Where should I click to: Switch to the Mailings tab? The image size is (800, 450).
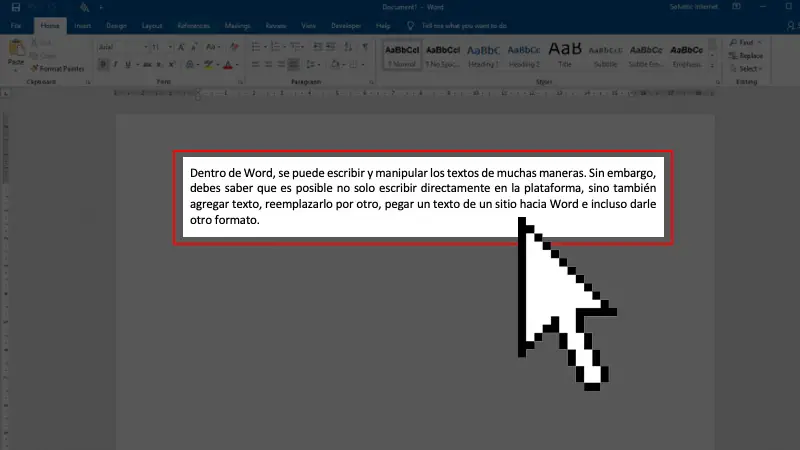237,26
